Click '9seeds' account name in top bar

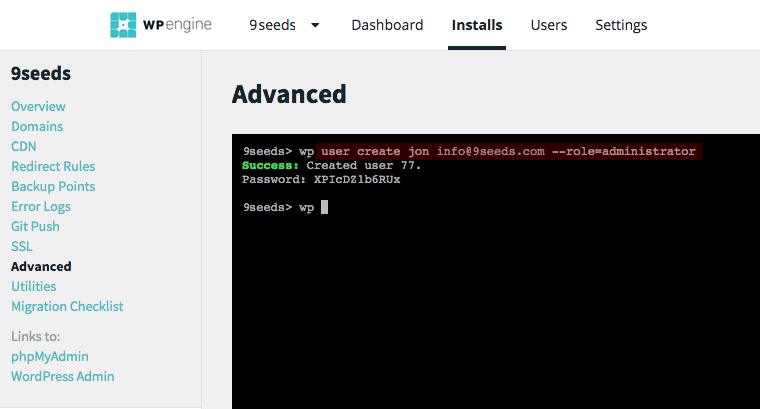click(272, 25)
